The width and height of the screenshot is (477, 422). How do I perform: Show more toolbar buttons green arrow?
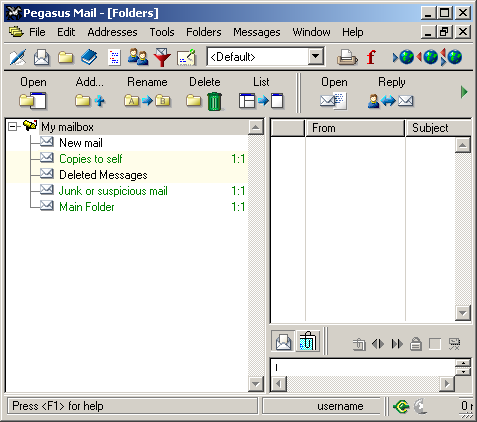point(464,92)
